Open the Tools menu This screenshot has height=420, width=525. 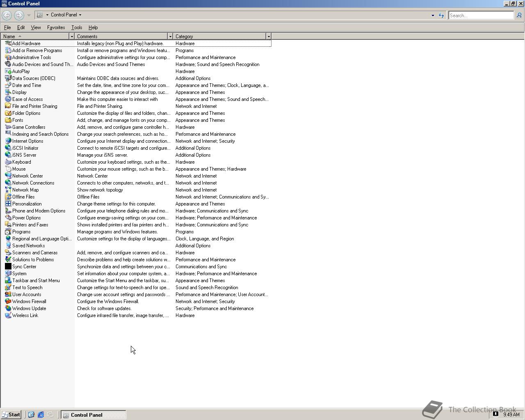[x=77, y=27]
